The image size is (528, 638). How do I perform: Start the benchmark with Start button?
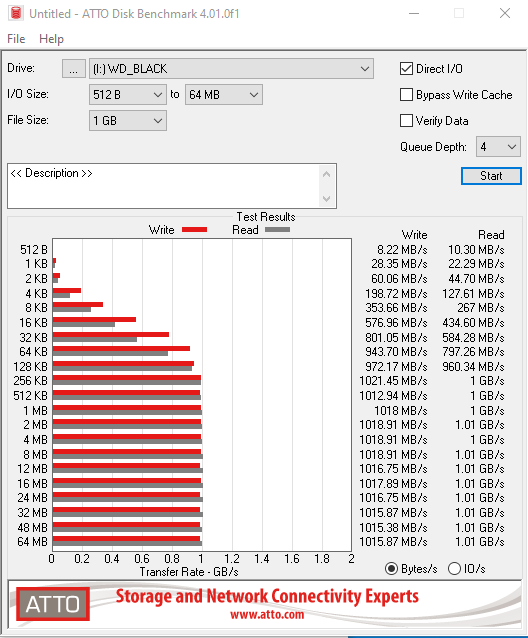point(491,176)
